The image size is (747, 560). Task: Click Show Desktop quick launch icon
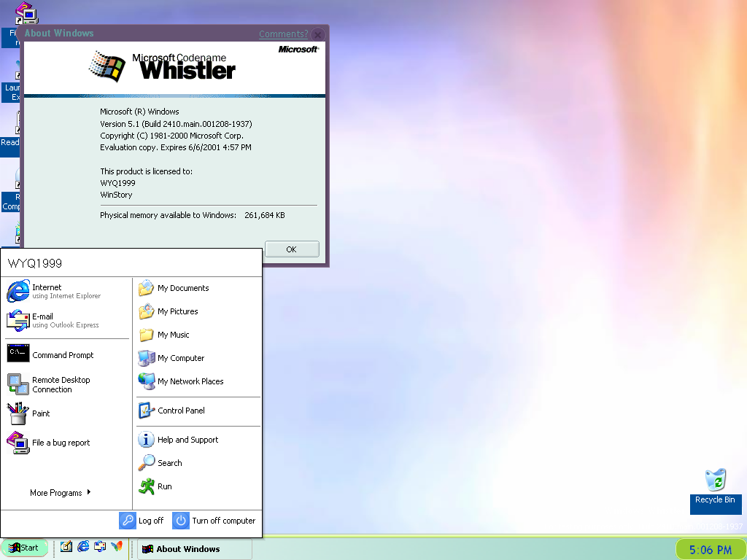(x=66, y=547)
